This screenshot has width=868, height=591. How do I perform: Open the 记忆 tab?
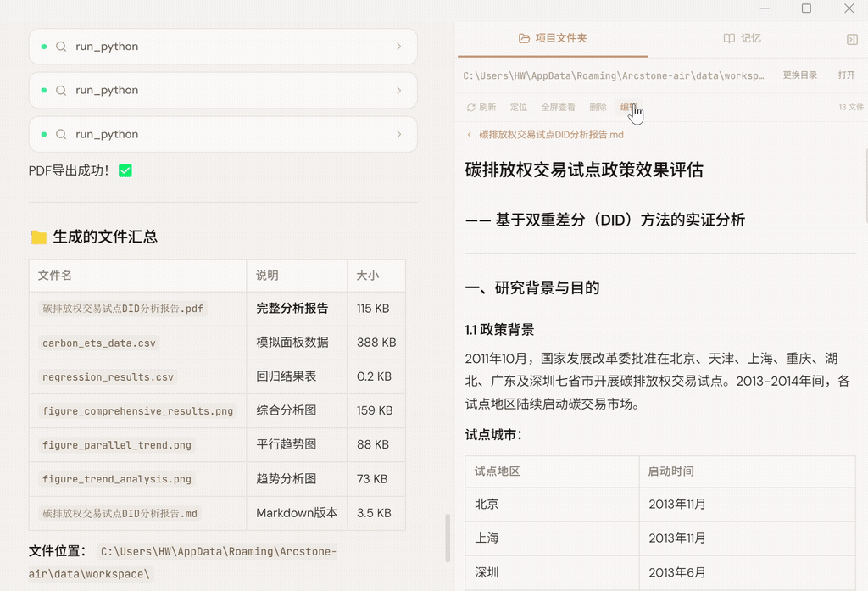742,39
